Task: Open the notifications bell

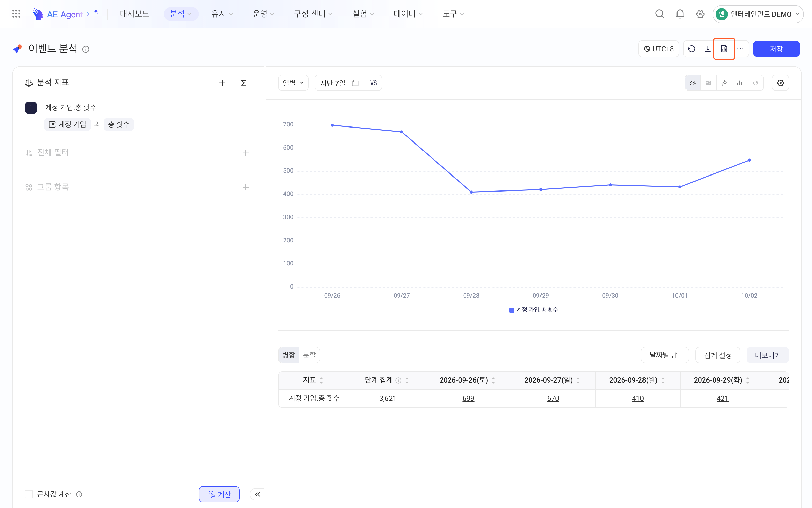Action: (680, 14)
